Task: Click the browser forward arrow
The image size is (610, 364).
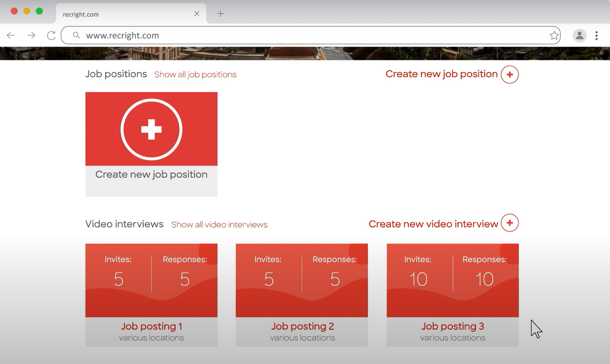Action: coord(31,36)
